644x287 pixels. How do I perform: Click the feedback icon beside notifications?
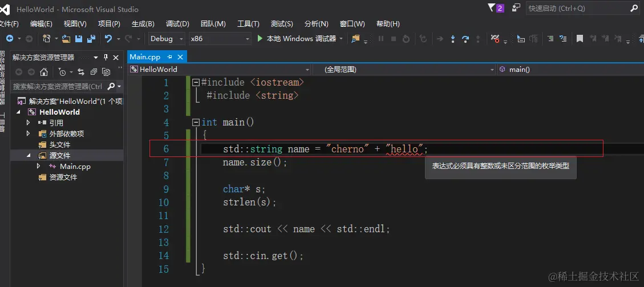516,8
